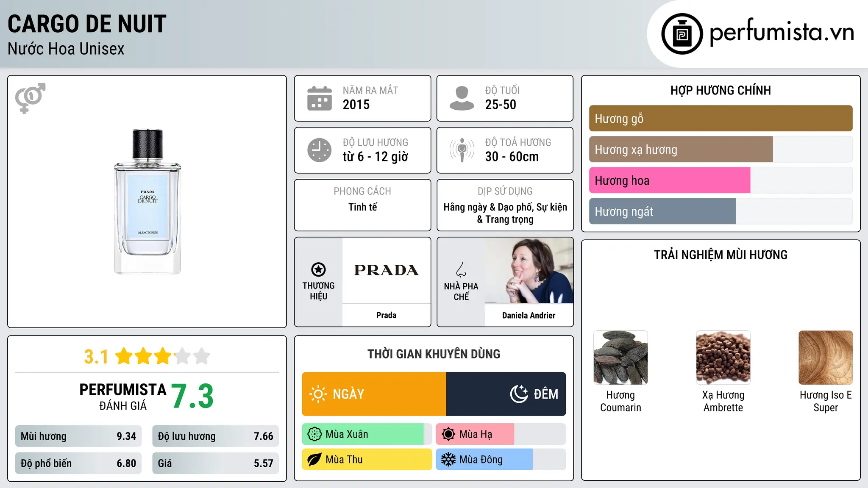The height and width of the screenshot is (488, 868).
Task: Open the Daniela Andrier perfumer photo
Action: [x=529, y=270]
